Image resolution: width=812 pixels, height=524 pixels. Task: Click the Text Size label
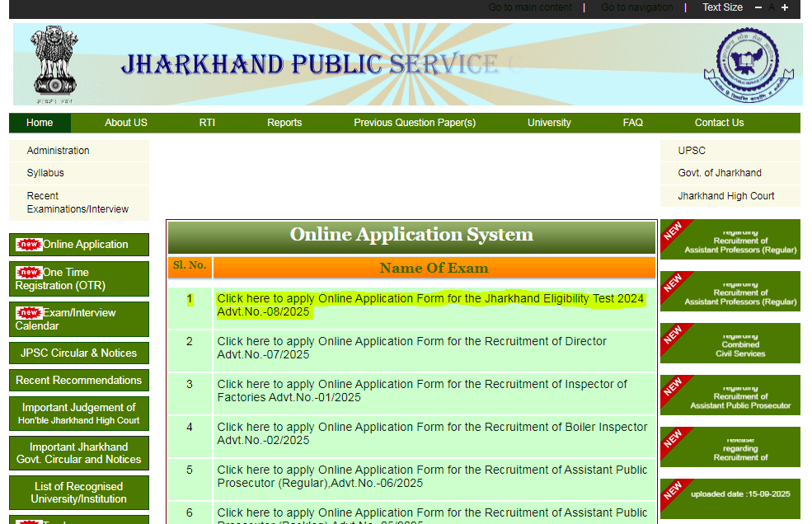point(722,7)
